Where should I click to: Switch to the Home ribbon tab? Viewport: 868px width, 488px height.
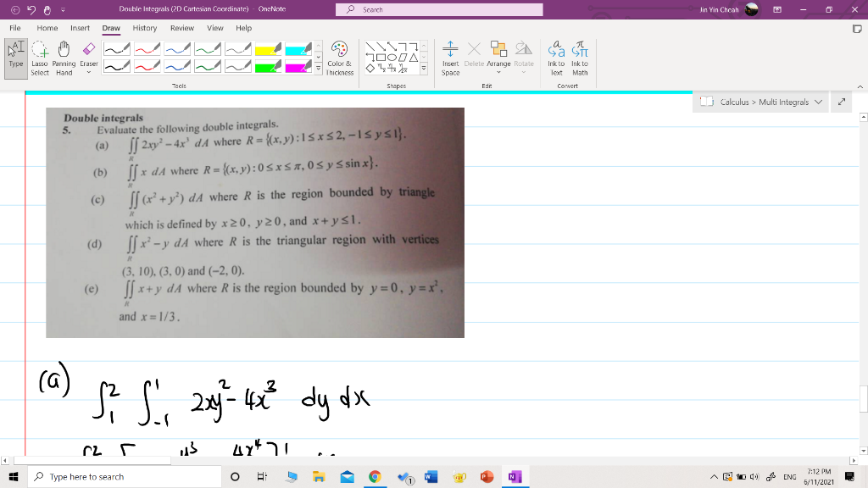pyautogui.click(x=50, y=27)
